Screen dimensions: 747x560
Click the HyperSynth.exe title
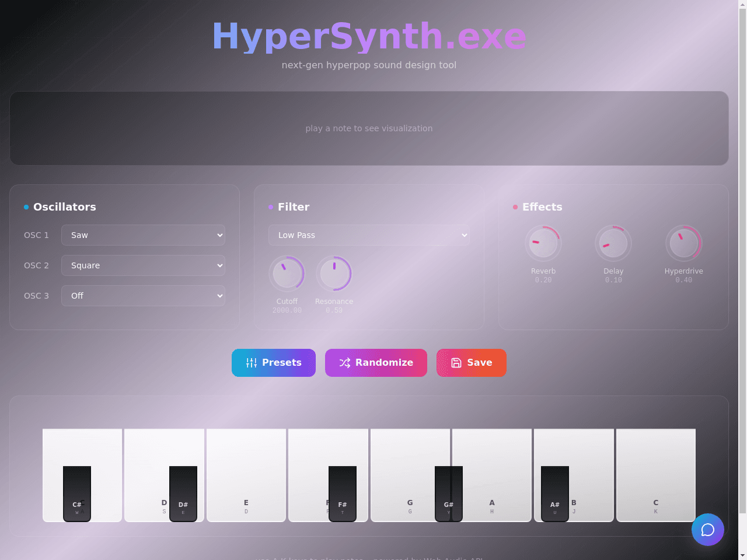[x=369, y=36]
